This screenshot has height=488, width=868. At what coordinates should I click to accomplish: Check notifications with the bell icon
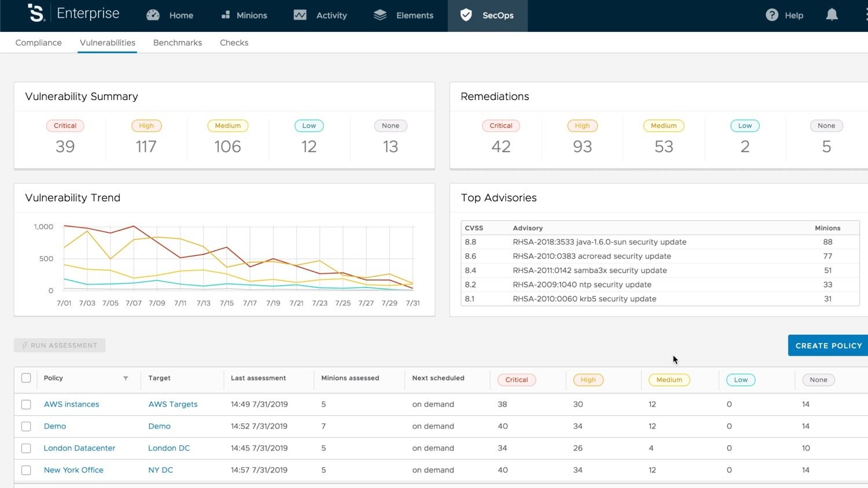(832, 15)
